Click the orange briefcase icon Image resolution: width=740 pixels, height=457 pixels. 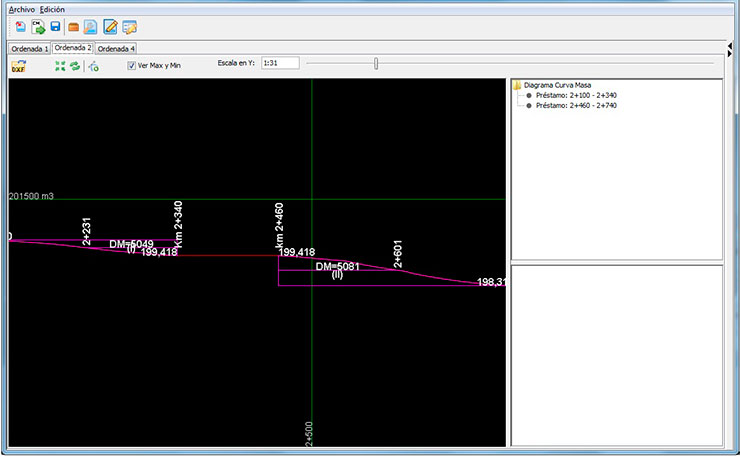tap(73, 27)
